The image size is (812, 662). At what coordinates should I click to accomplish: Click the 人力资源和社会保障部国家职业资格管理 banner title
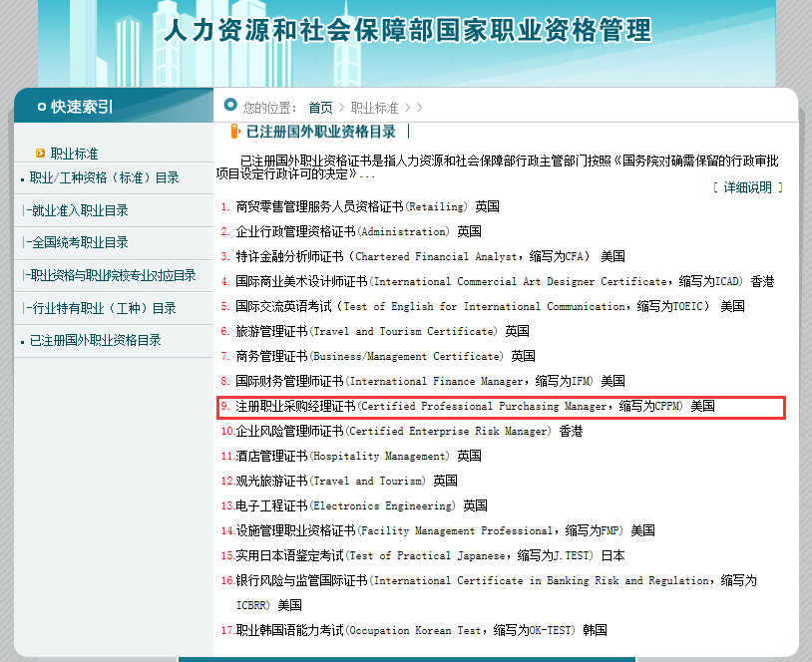[x=408, y=30]
